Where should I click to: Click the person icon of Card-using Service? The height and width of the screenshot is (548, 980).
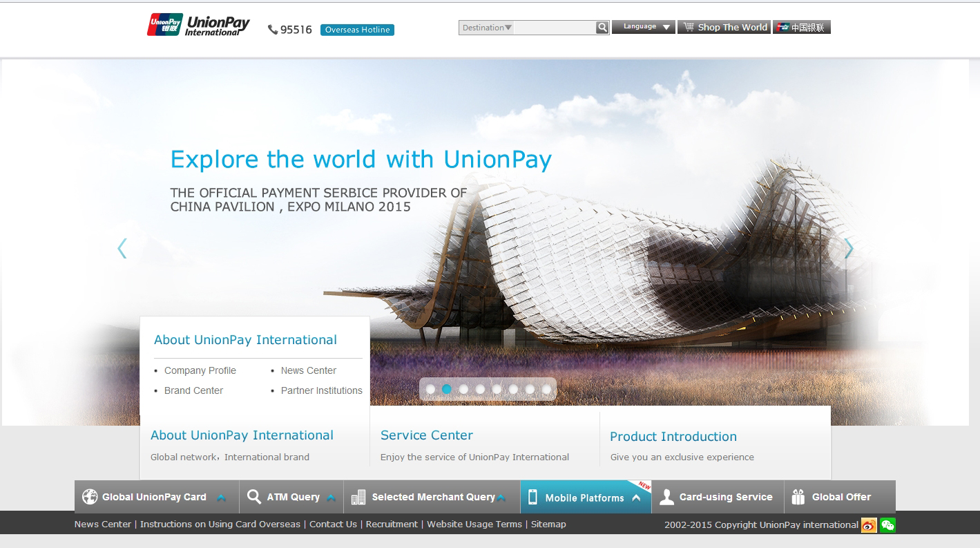(666, 497)
